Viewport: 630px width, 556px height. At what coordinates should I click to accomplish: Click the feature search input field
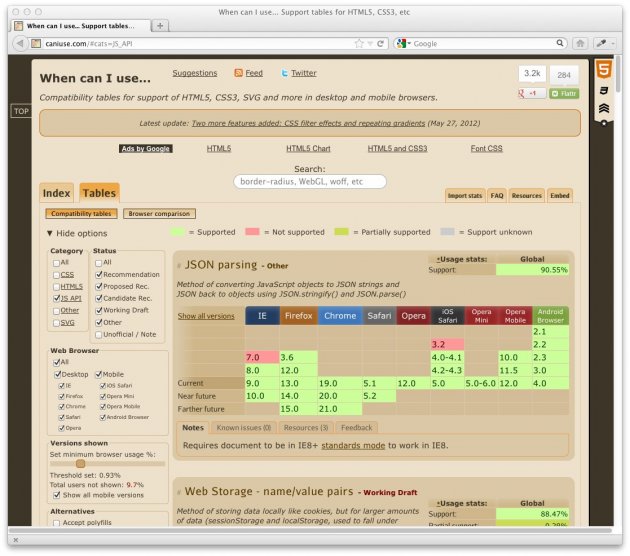pos(310,182)
